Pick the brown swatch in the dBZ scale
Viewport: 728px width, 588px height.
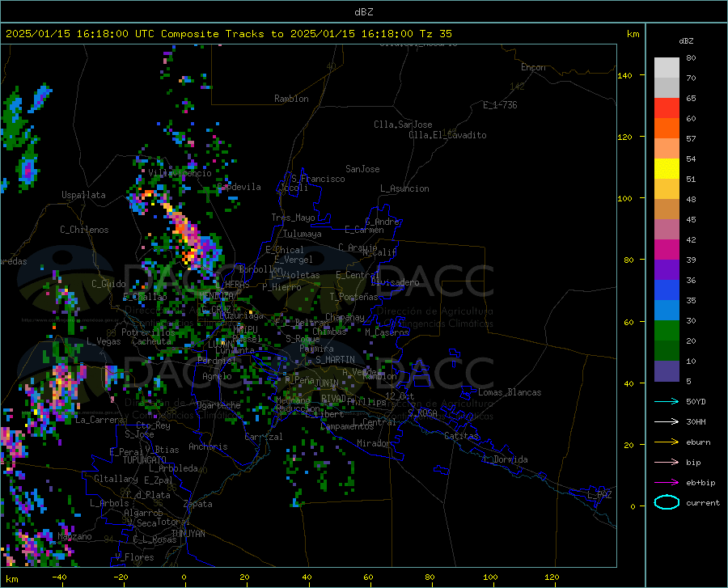pyautogui.click(x=667, y=209)
